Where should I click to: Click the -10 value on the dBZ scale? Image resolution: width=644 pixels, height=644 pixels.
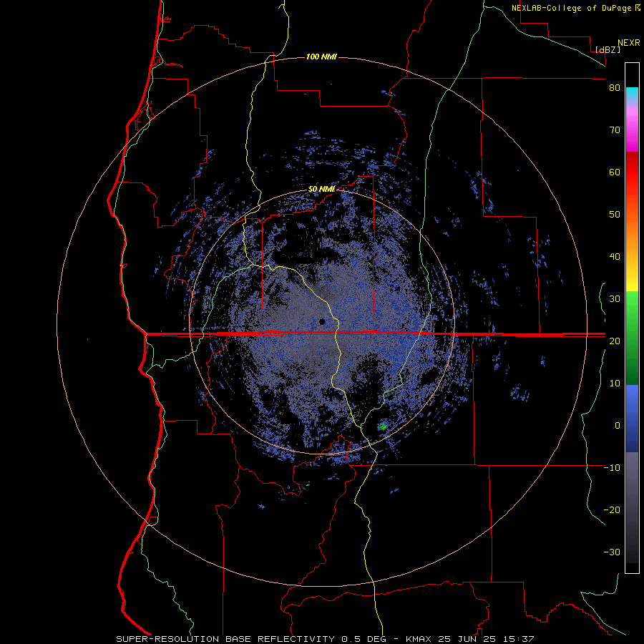pyautogui.click(x=612, y=468)
